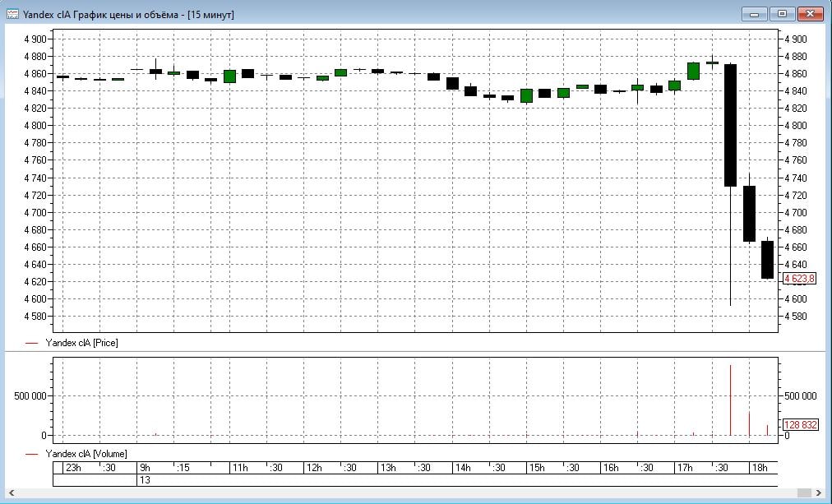Click the current price tag 4 623,8
Screen dimensions: 832x504
coord(799,279)
